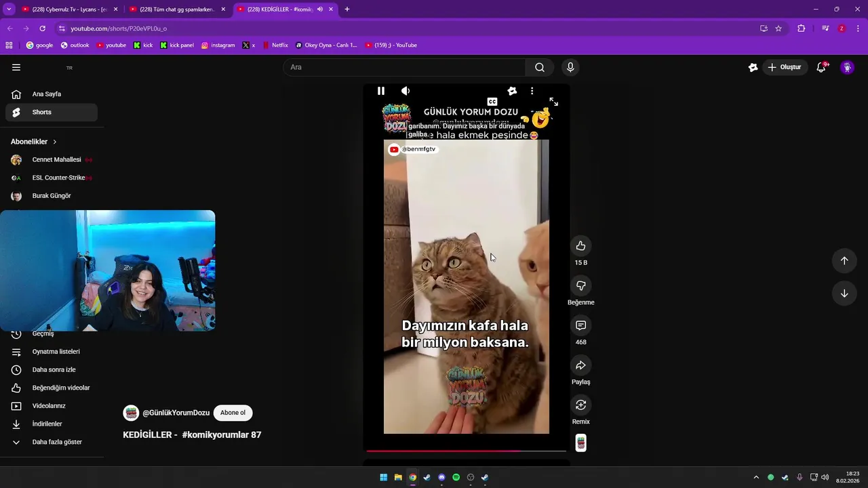Dislike the Short with thumbs-down icon
This screenshot has height=488, width=868.
[580, 285]
